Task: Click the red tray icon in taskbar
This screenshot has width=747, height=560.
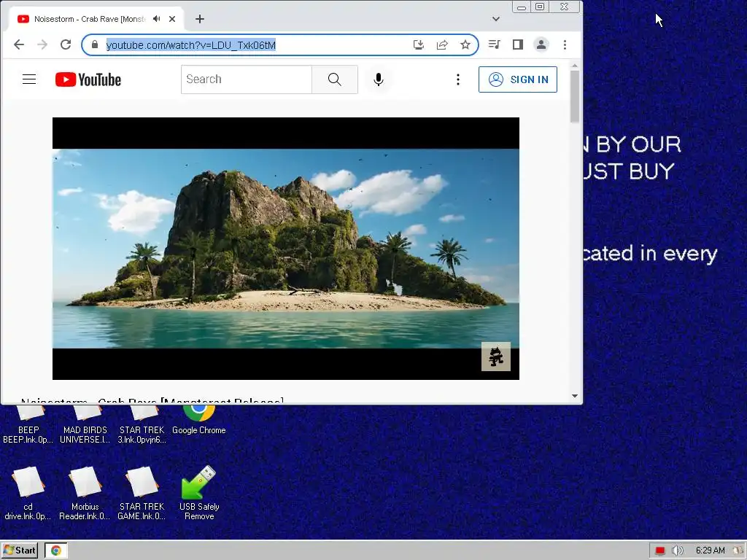Action: (659, 551)
